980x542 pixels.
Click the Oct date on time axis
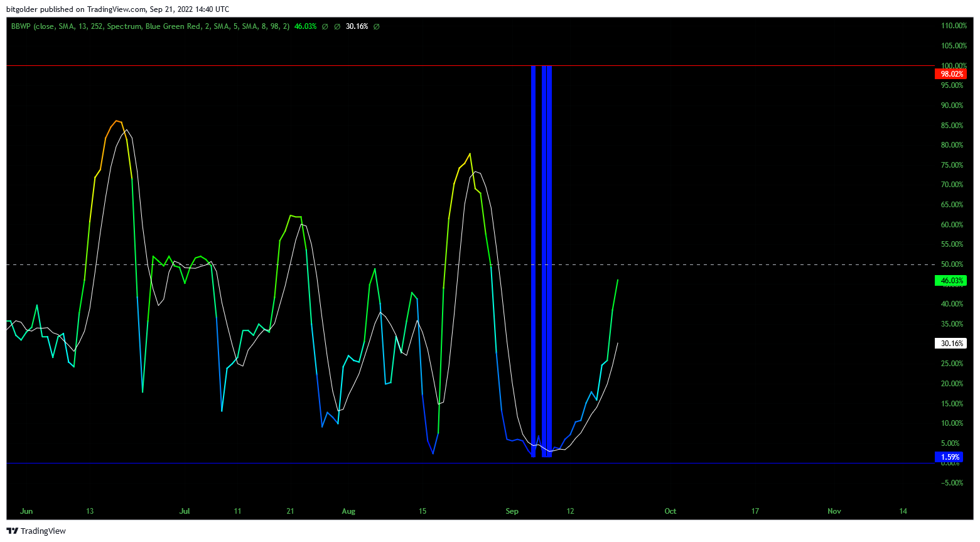(x=670, y=511)
